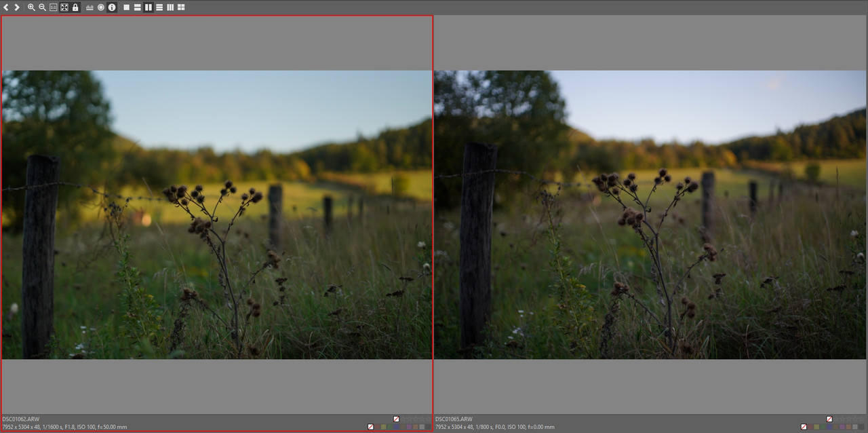
Task: Zoom in using the magnifier plus icon
Action: click(31, 7)
